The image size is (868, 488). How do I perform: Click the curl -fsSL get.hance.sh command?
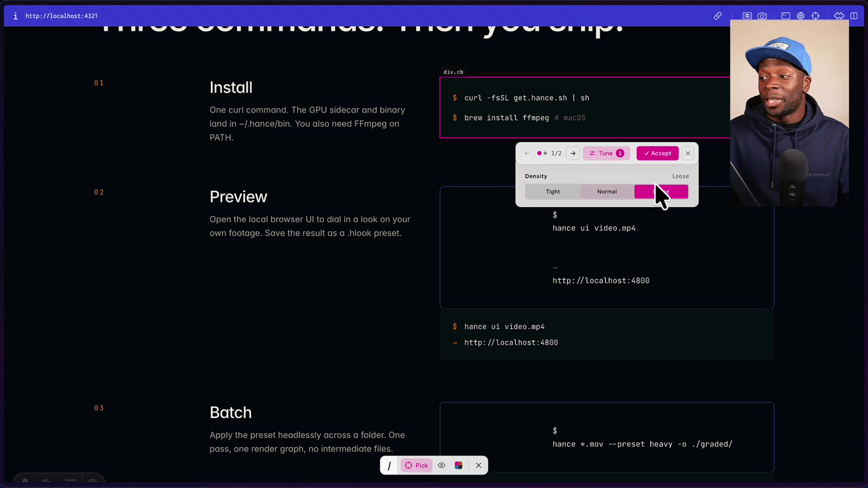(527, 98)
